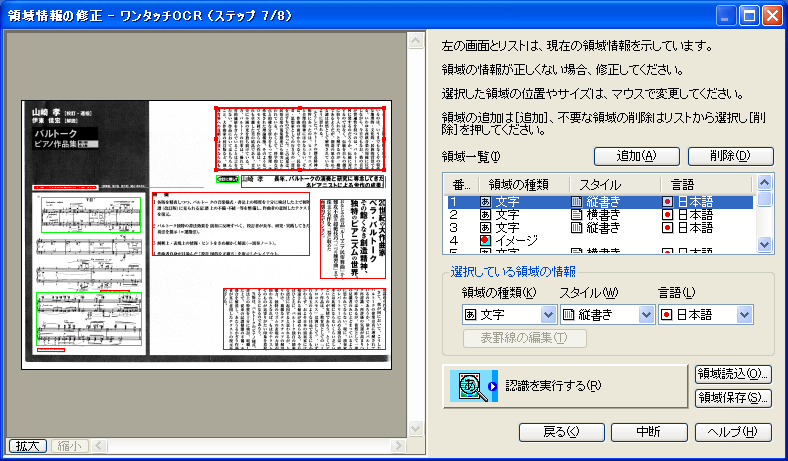Click 領域読込(O)... button
788x461 pixels.
733,374
